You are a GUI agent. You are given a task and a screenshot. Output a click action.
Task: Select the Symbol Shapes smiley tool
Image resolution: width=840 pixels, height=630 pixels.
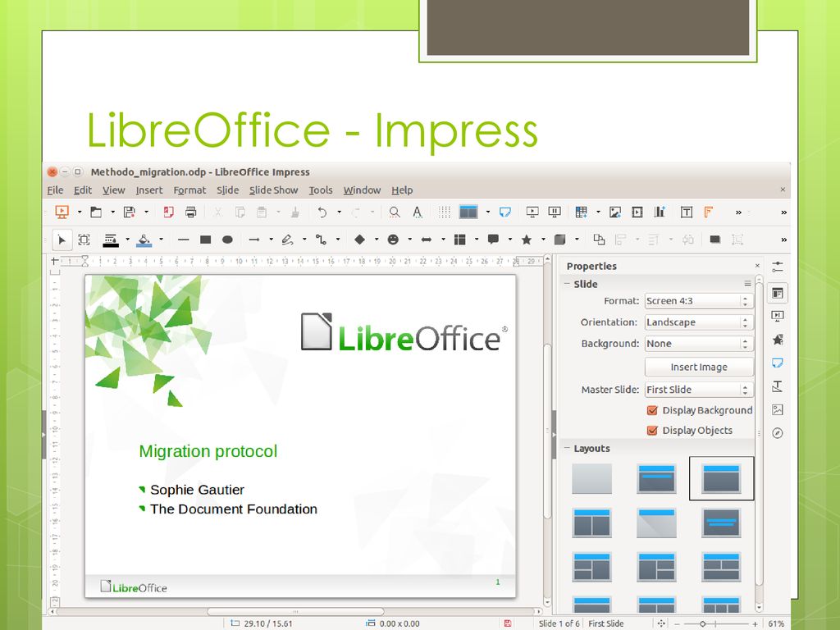click(393, 240)
